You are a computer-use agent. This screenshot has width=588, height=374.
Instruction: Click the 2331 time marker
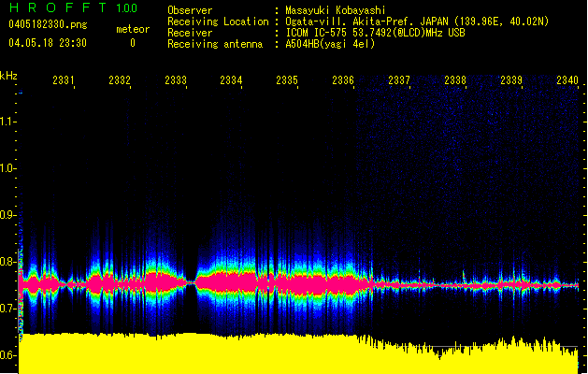coord(64,80)
